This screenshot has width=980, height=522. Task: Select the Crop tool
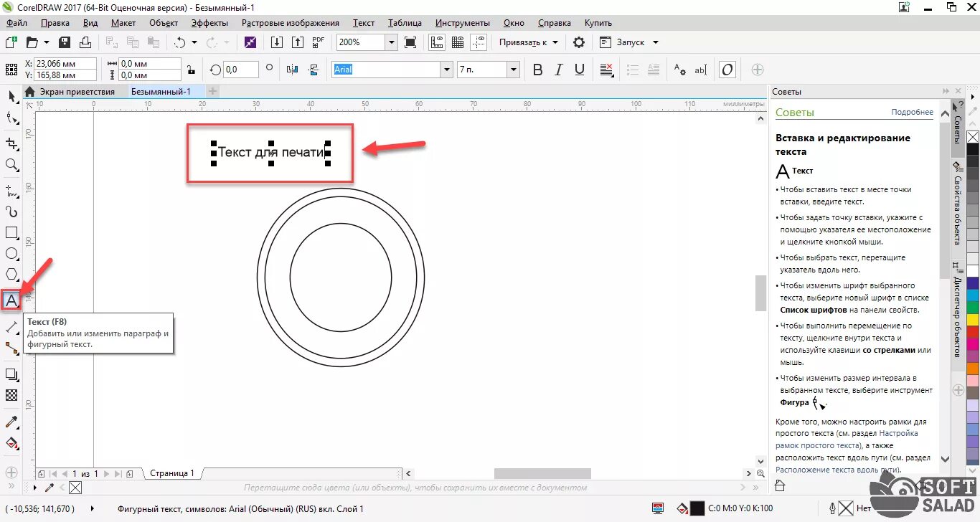tap(11, 143)
